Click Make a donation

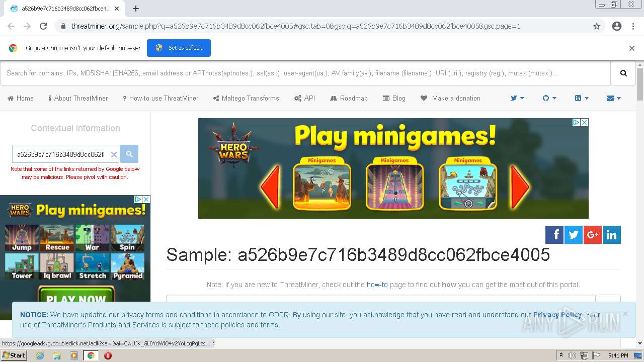click(450, 98)
